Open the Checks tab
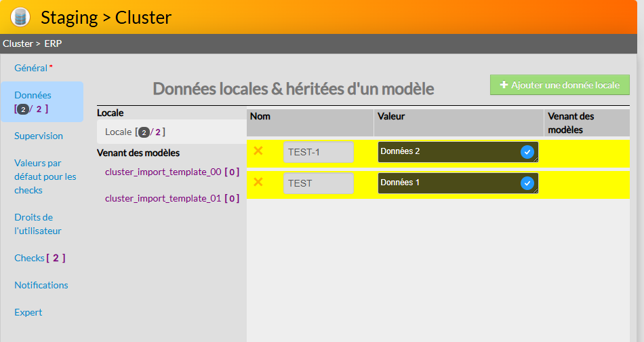The height and width of the screenshot is (342, 644). point(39,258)
